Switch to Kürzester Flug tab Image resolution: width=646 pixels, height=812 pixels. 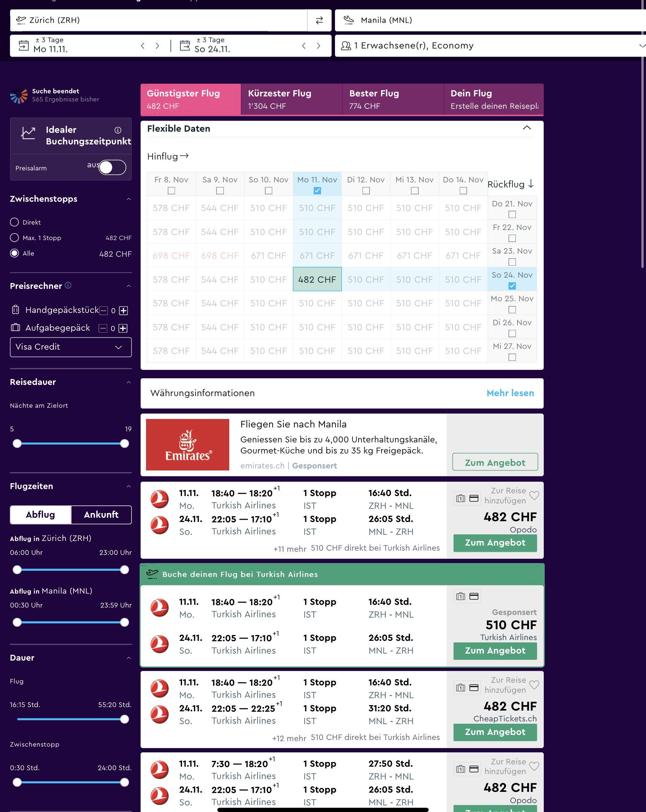tap(291, 100)
